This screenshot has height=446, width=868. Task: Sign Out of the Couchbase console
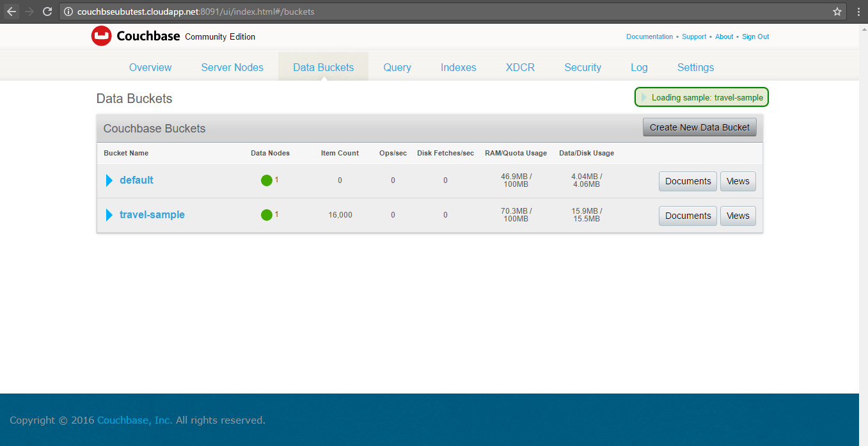[x=755, y=36]
